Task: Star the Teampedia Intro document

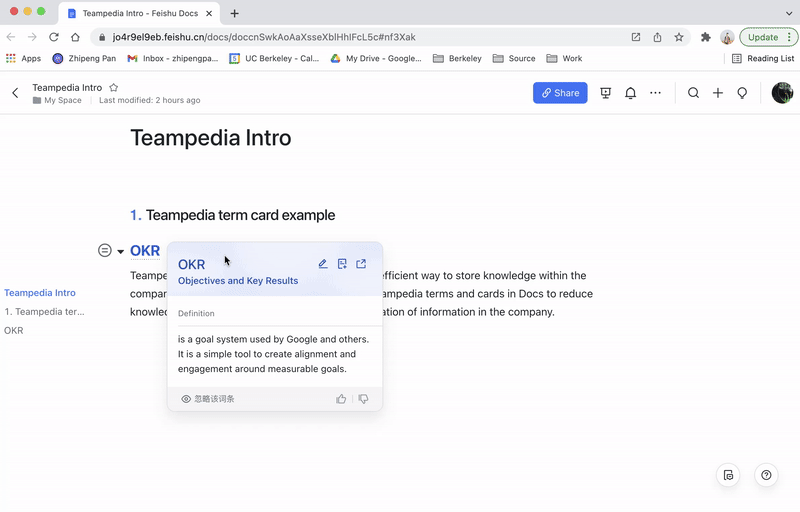Action: pos(114,88)
